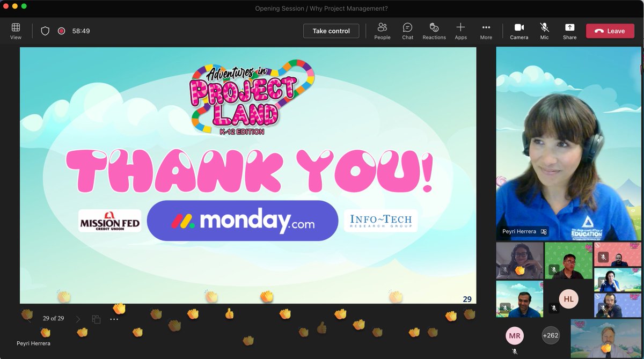Open the +262 more participants list
The image size is (644, 359).
point(551,335)
